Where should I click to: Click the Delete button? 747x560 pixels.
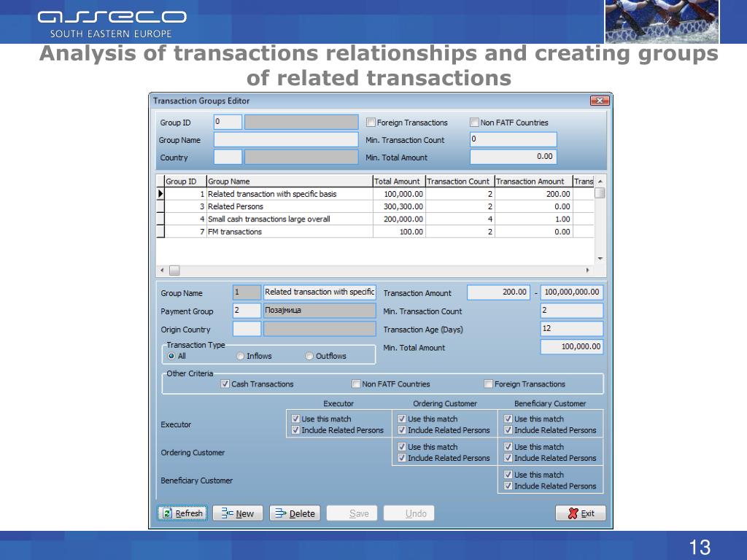point(295,513)
